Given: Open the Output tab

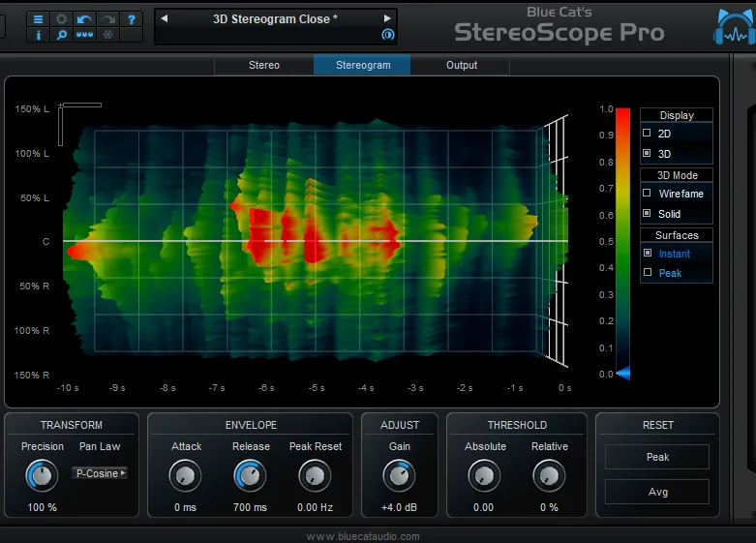Looking at the screenshot, I should (x=462, y=65).
